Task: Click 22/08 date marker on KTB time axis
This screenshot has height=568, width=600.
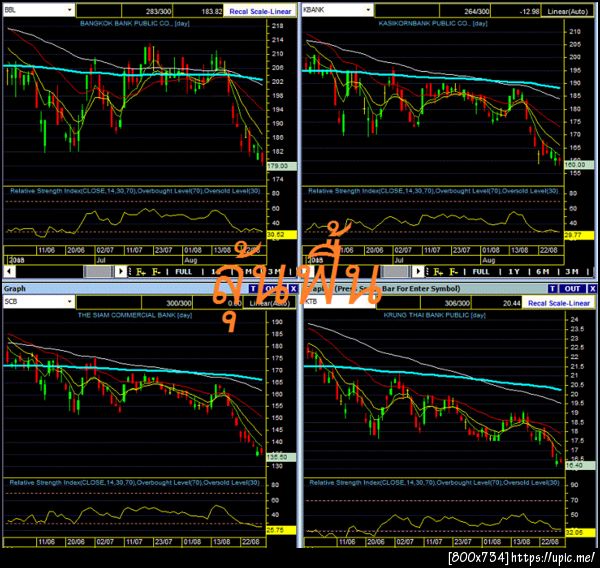Action: pyautogui.click(x=550, y=542)
